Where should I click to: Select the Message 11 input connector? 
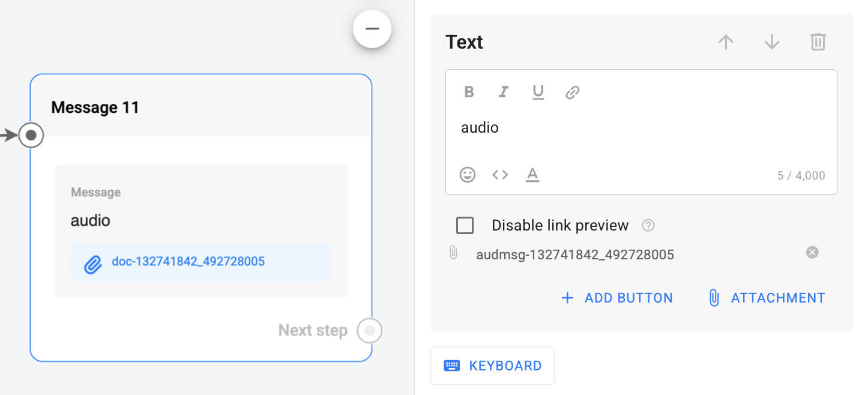tap(31, 136)
